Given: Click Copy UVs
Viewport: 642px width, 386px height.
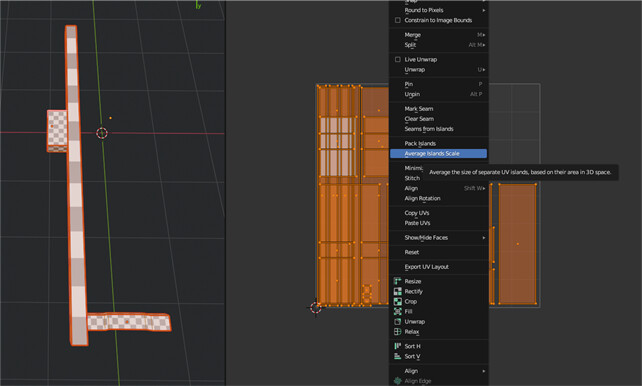Looking at the screenshot, I should [x=439, y=213].
